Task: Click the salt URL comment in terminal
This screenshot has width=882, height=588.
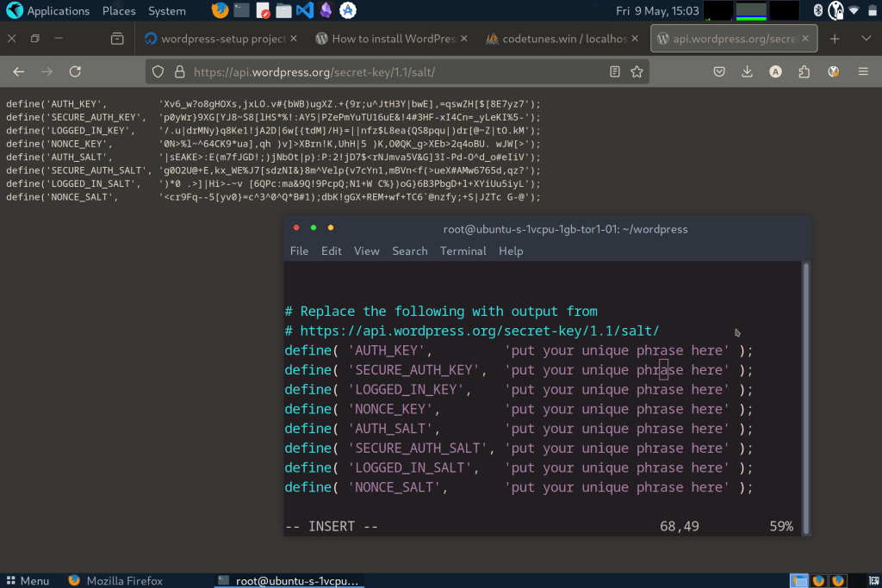Action: point(471,331)
